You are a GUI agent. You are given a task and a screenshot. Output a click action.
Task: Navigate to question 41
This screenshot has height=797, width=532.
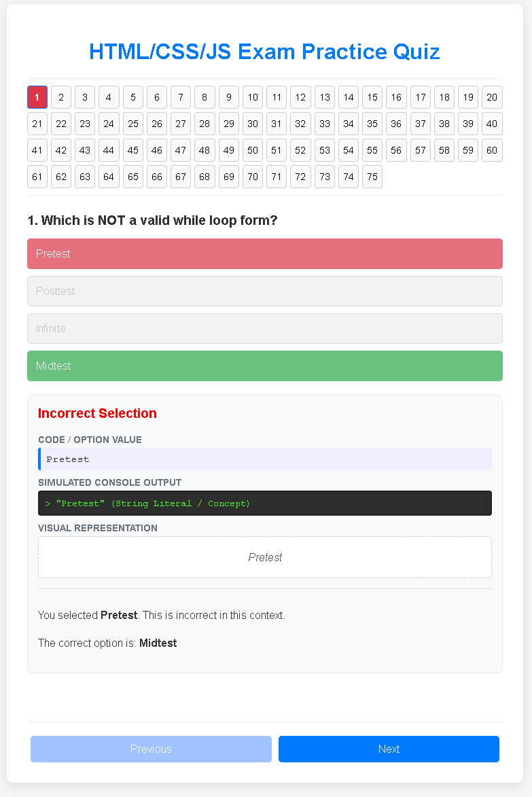(37, 150)
